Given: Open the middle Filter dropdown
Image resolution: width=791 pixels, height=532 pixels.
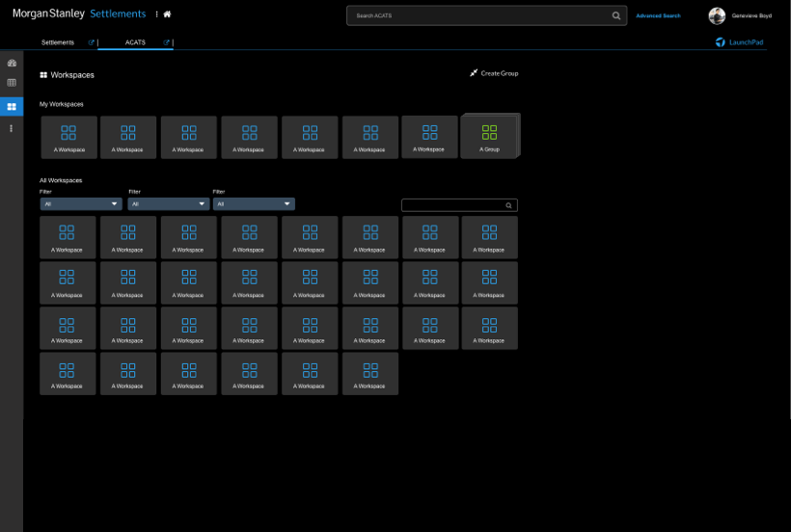Looking at the screenshot, I should (169, 204).
